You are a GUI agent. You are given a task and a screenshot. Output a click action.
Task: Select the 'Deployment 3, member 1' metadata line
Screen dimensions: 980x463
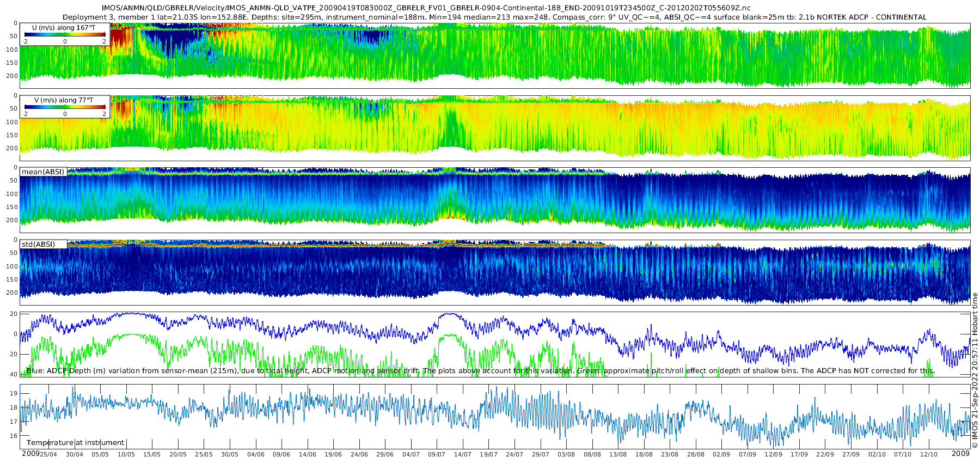(x=494, y=17)
